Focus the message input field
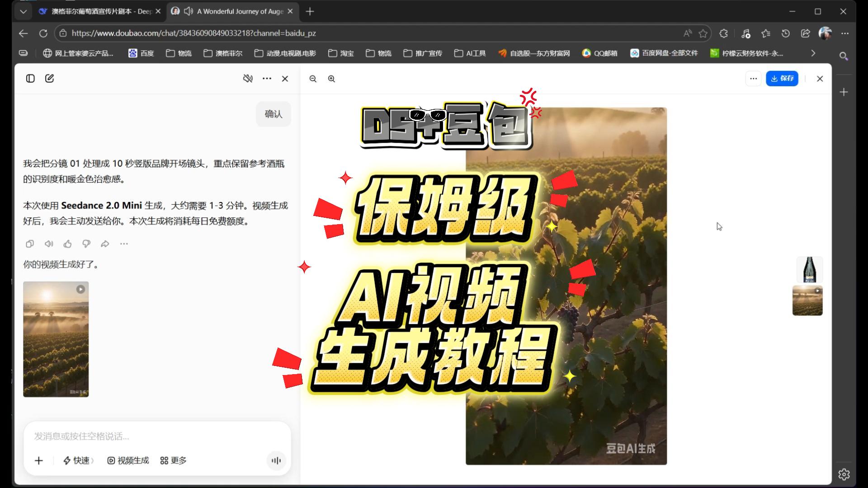The image size is (868, 488). (157, 436)
